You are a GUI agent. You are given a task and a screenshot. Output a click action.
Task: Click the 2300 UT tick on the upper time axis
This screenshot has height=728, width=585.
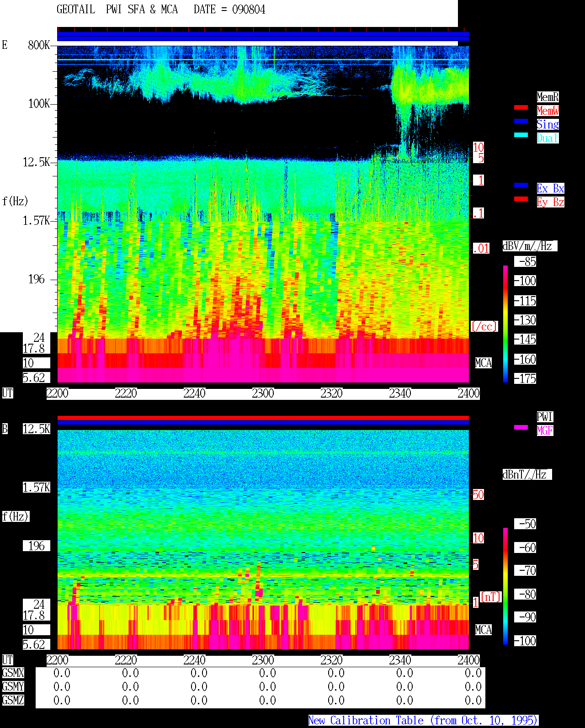click(x=263, y=393)
